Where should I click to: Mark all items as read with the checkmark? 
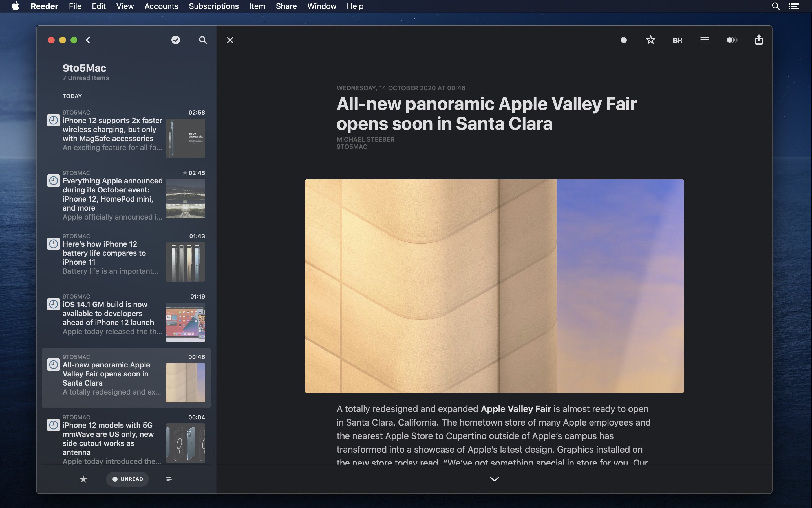[x=175, y=40]
